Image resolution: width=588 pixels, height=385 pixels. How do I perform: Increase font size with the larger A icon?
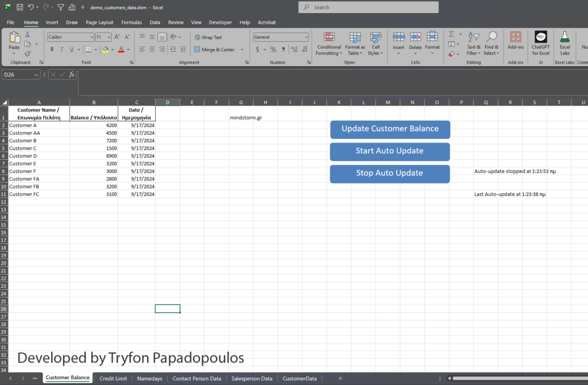[117, 37]
